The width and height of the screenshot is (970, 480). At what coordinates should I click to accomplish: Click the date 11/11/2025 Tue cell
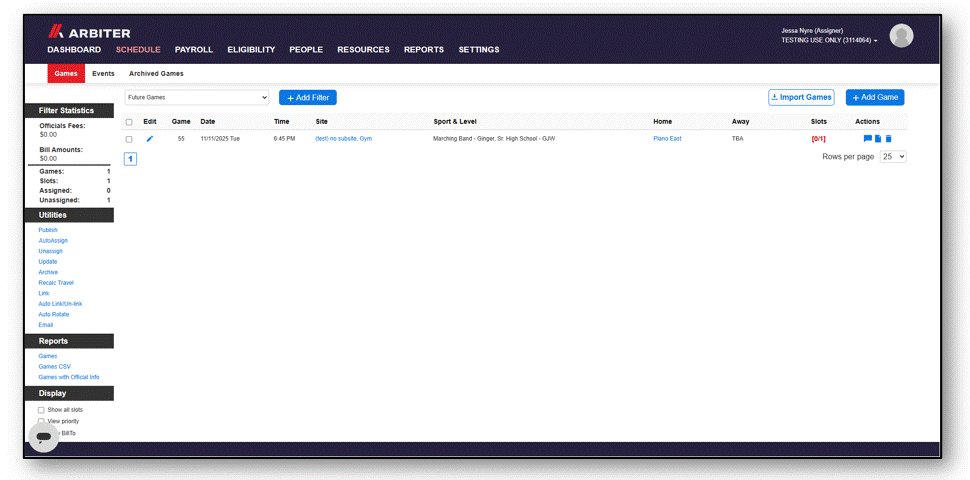pos(220,139)
